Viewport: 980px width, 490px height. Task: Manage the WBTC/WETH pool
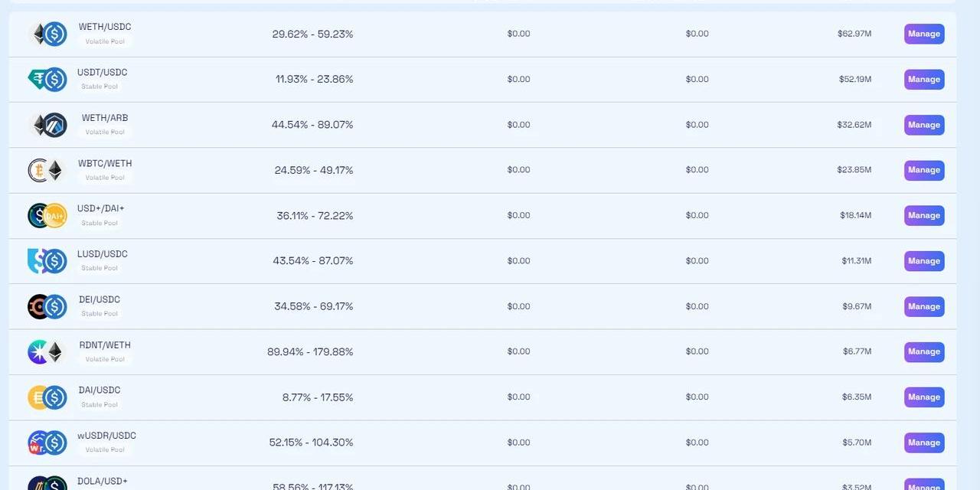(x=923, y=170)
